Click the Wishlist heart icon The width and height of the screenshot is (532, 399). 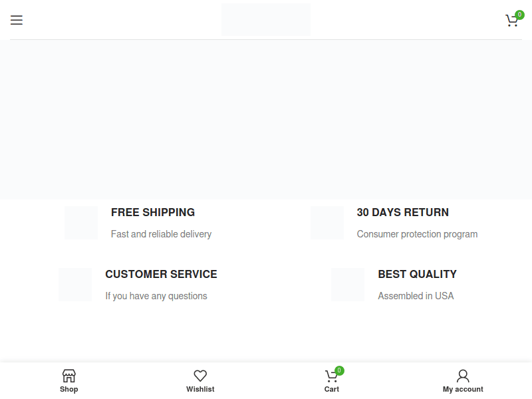(200, 376)
